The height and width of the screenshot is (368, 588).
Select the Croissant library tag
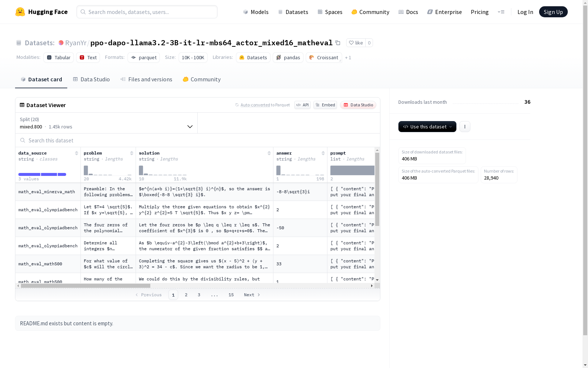click(324, 57)
